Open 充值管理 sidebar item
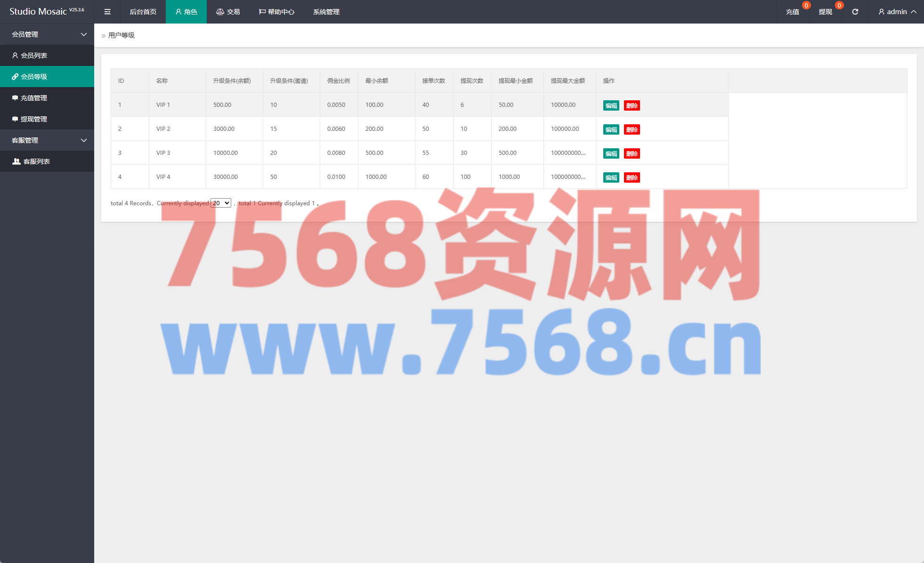The height and width of the screenshot is (563, 924). coord(33,98)
